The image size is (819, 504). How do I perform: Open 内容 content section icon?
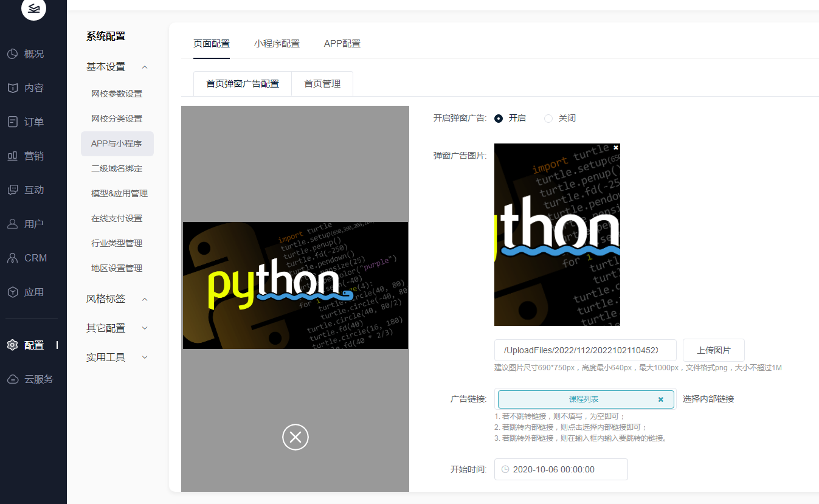pos(13,88)
